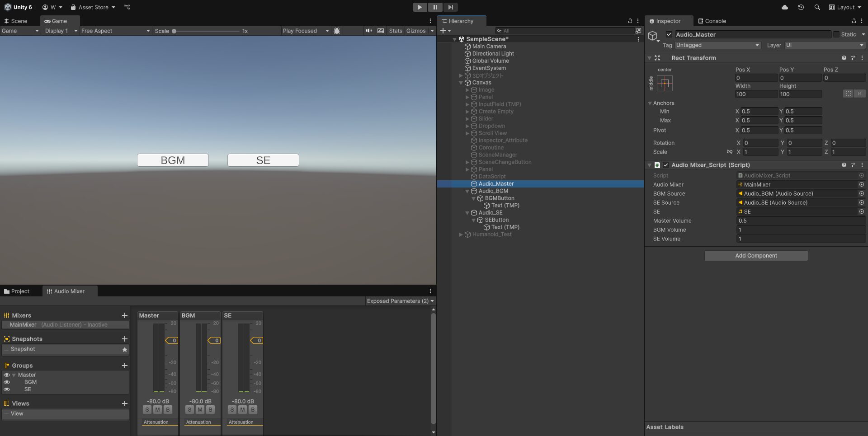Collapse the Canvas item in the Hierarchy

(461, 82)
